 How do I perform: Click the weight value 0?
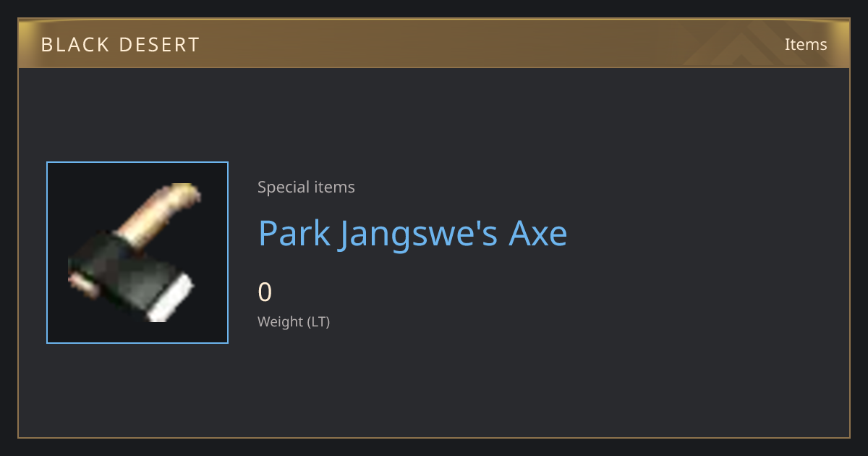pos(265,292)
